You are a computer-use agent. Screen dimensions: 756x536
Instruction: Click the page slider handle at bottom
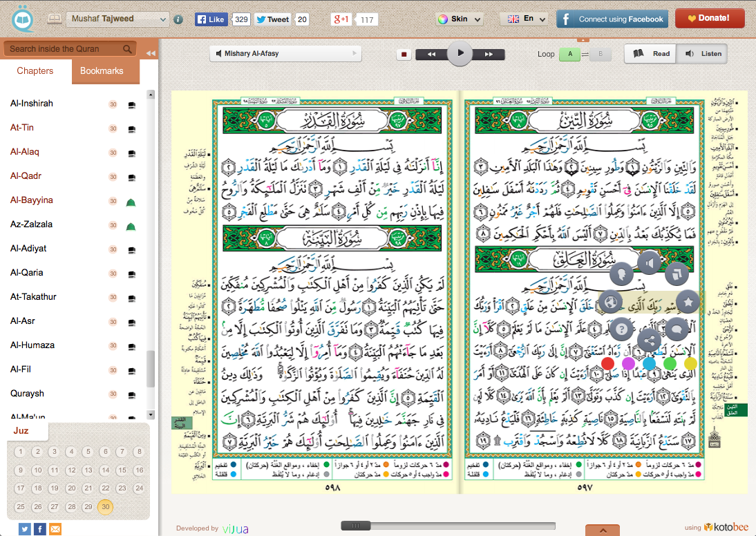355,526
